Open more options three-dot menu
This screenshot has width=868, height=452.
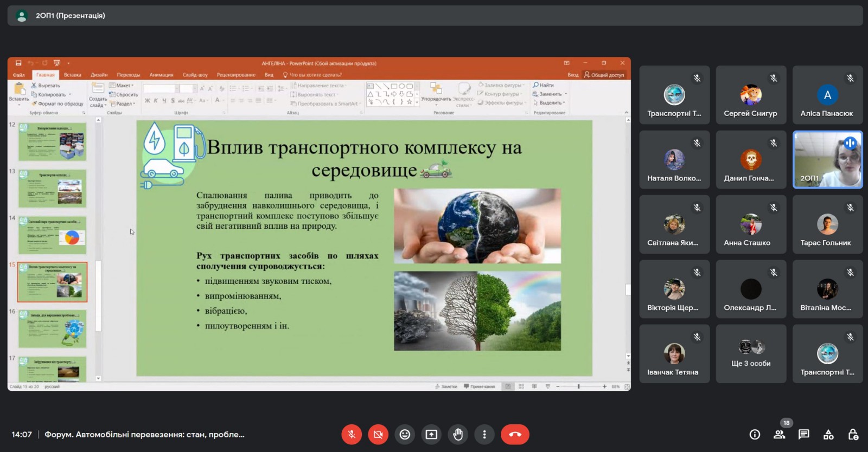click(484, 434)
